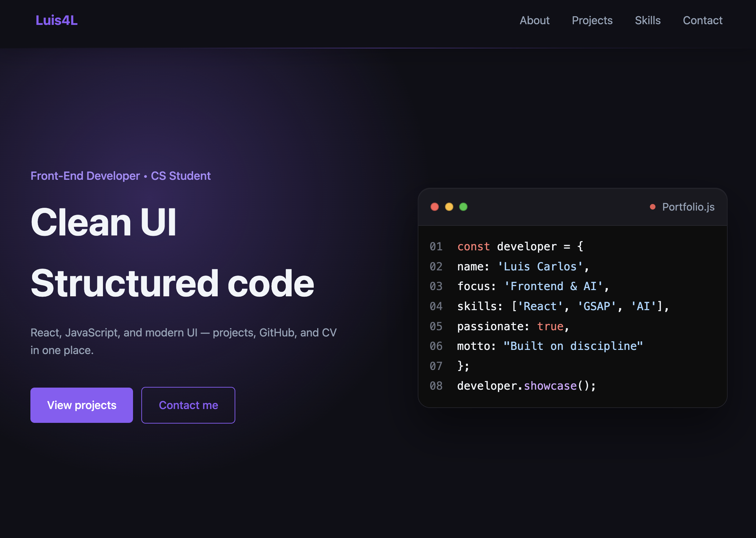Click the 'Structured code' heading
Image resolution: width=756 pixels, height=538 pixels.
172,284
